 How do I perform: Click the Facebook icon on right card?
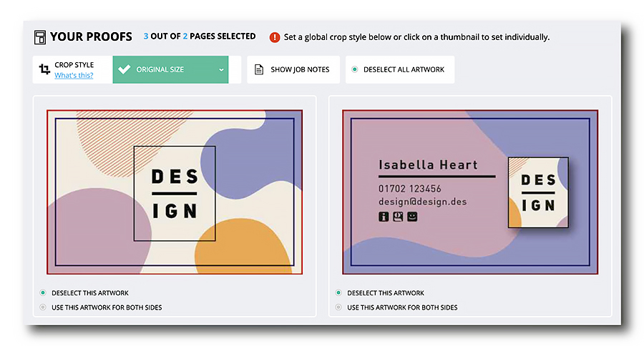click(384, 217)
